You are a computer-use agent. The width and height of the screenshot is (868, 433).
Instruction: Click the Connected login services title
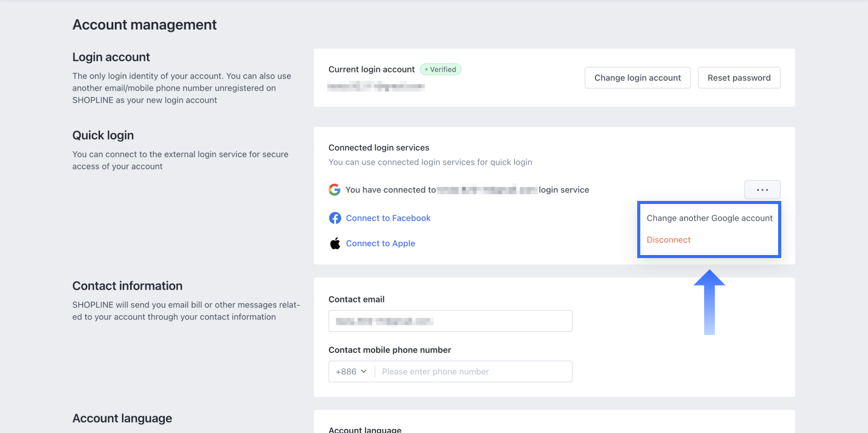379,148
